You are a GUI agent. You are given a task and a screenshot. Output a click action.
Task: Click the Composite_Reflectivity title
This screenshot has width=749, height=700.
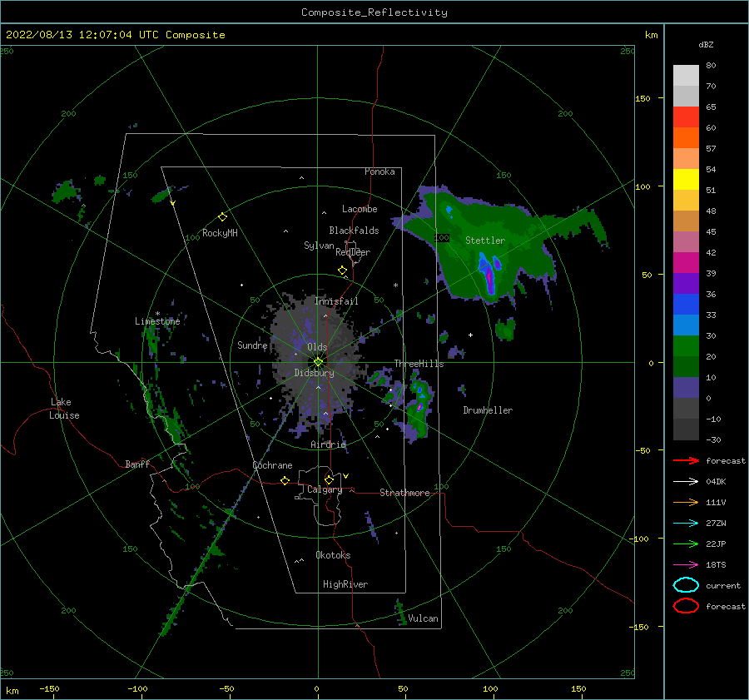point(374,12)
